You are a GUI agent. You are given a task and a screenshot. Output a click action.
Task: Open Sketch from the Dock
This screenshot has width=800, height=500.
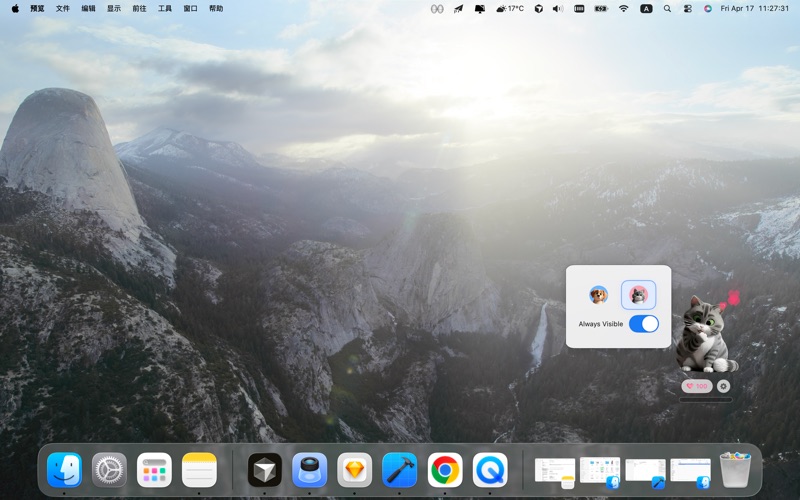pos(355,470)
